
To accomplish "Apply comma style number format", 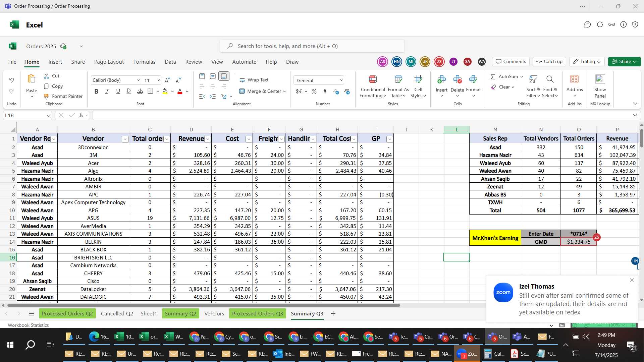I will (x=325, y=91).
